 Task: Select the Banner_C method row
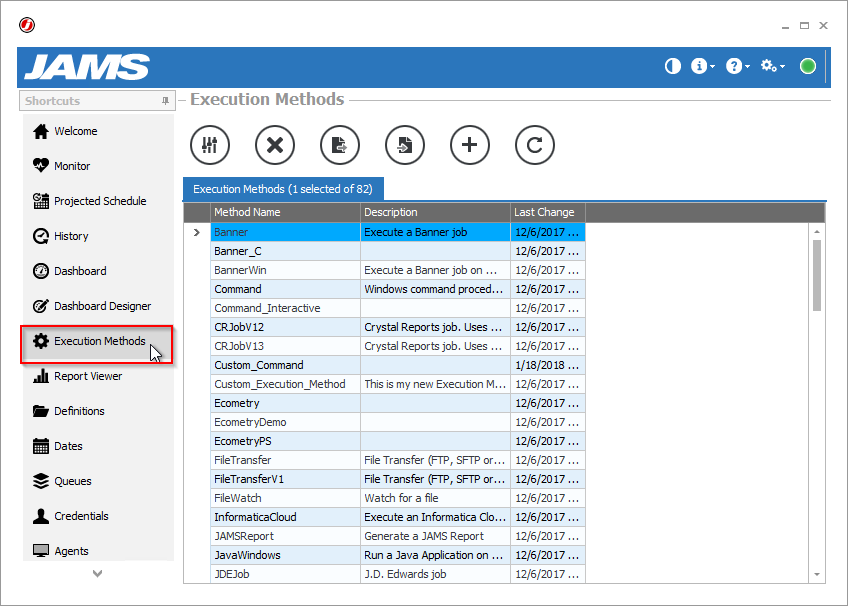398,251
